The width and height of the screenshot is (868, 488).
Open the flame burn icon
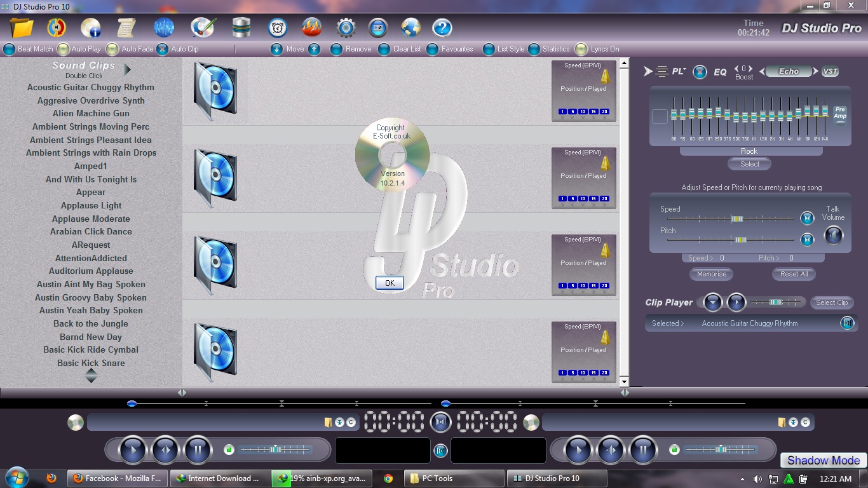311,28
